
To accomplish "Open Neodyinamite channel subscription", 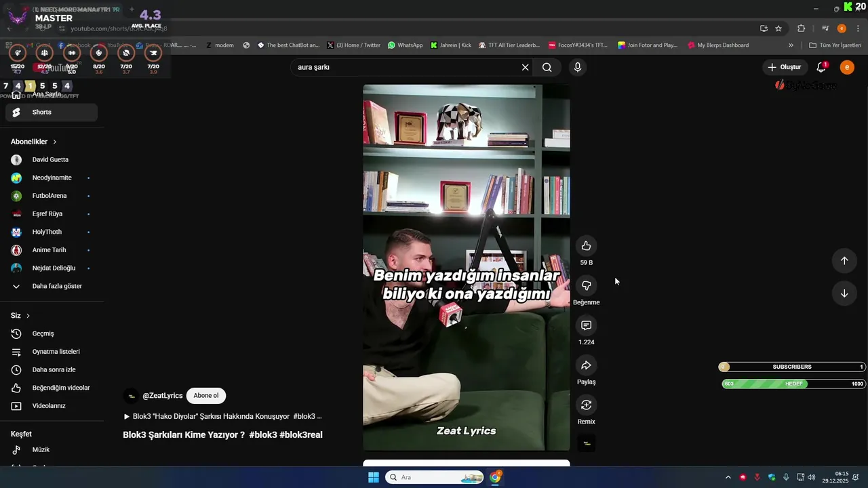I will (52, 178).
